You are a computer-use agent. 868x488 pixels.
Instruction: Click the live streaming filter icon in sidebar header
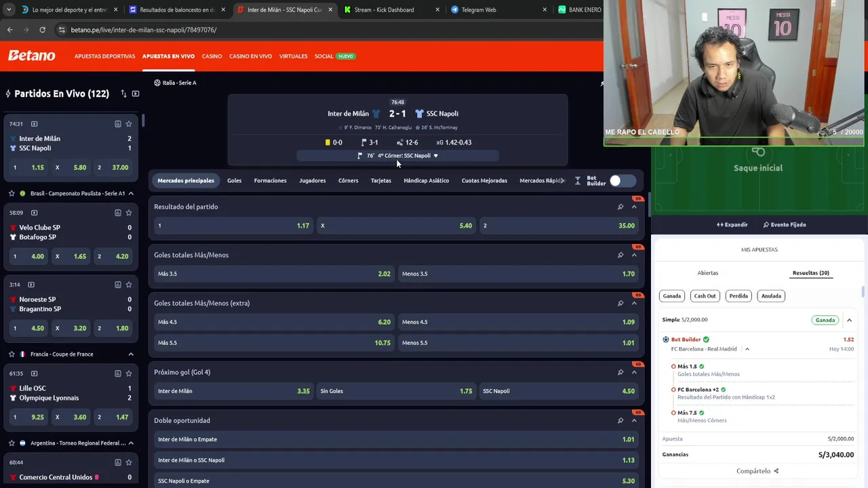coord(136,94)
